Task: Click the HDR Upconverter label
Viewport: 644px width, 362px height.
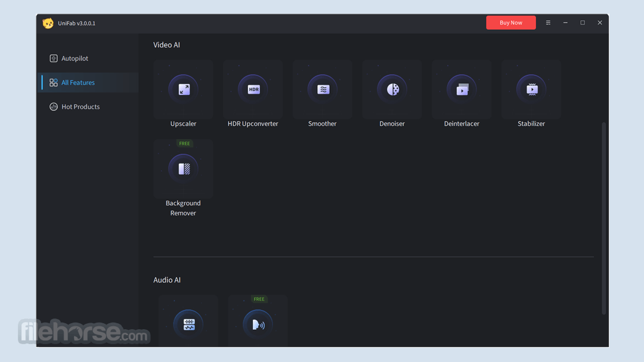Action: 253,123
